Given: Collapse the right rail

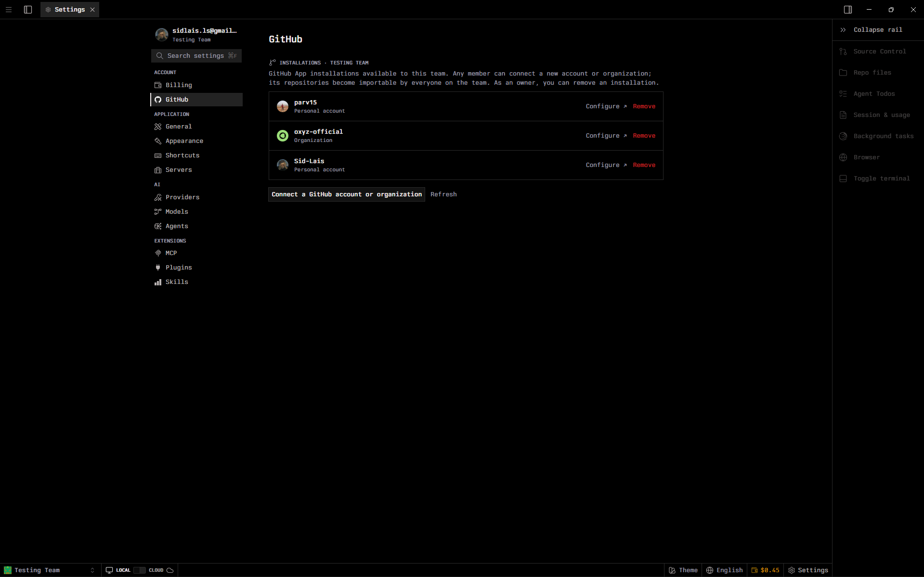Looking at the screenshot, I should tap(878, 30).
